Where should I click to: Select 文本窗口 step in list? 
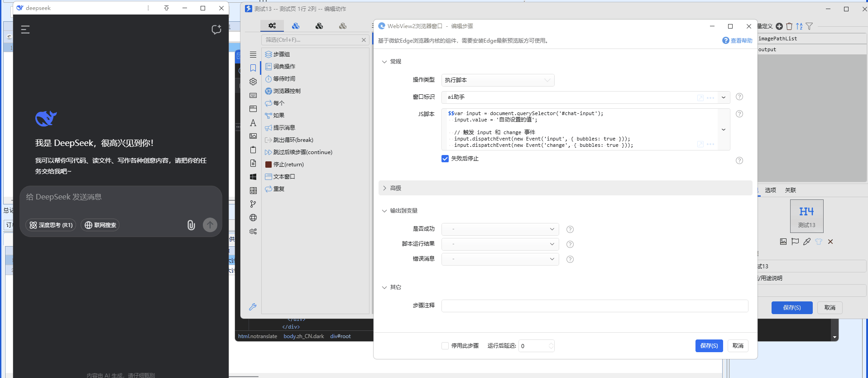(280, 177)
